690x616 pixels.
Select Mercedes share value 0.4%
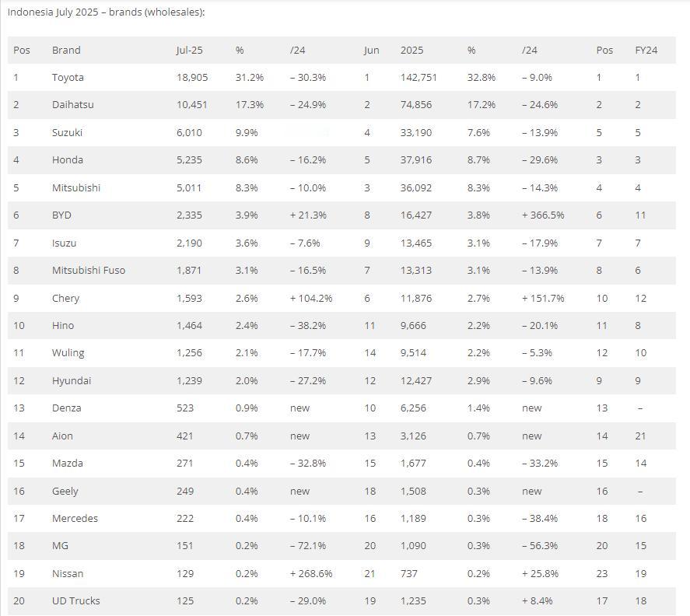coord(247,518)
